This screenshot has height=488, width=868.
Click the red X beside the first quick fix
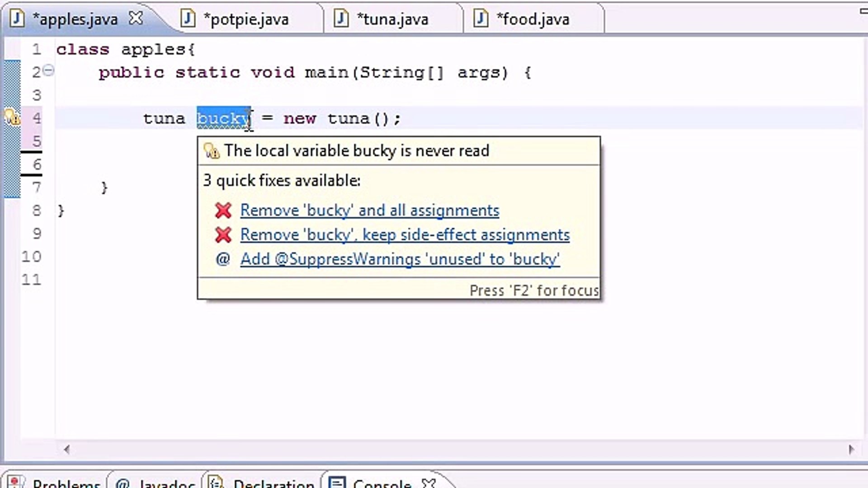(222, 210)
